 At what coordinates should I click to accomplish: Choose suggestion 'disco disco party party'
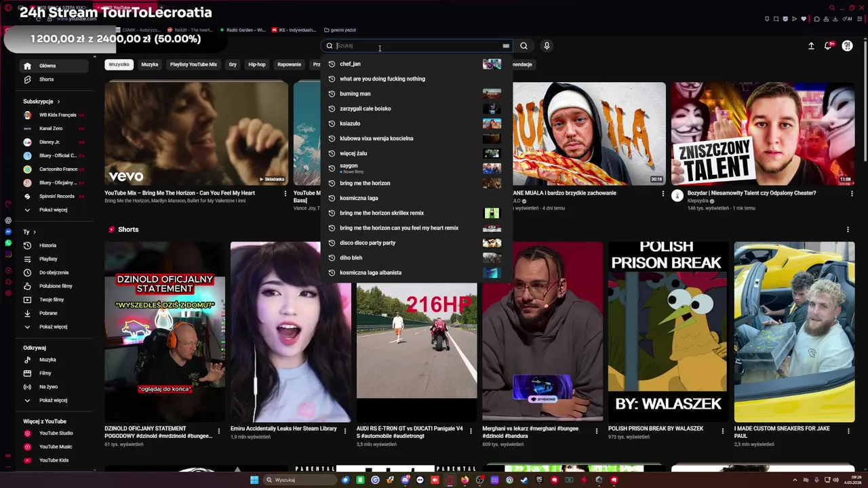416,243
